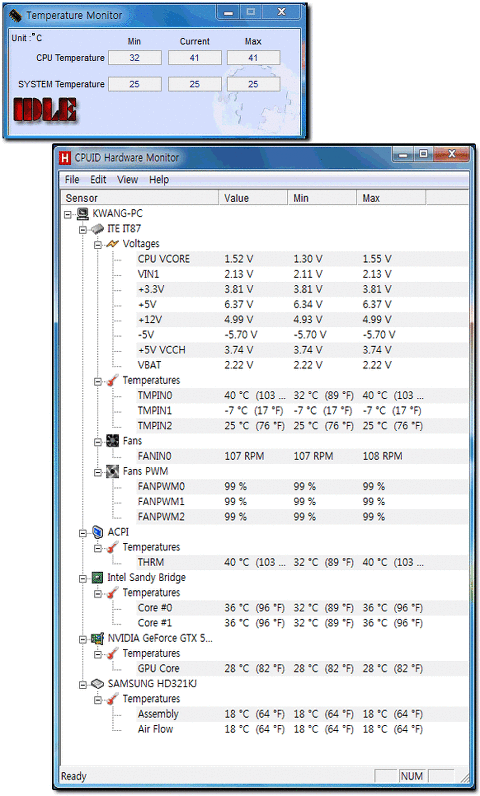
Task: Open the View menu
Action: tap(127, 180)
